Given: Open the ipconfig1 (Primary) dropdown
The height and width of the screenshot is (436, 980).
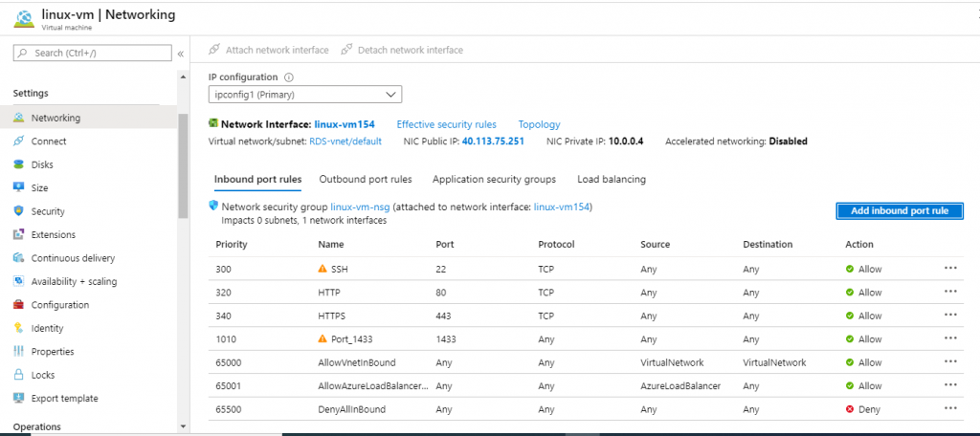Looking at the screenshot, I should (x=305, y=94).
